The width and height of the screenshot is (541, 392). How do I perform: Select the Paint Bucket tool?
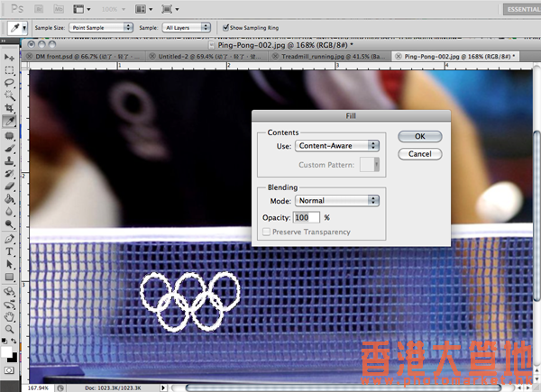point(9,199)
